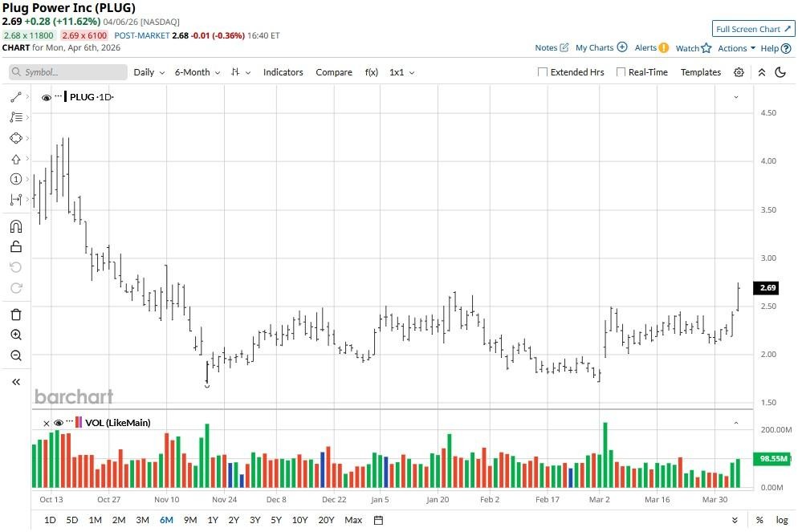The image size is (798, 532).
Task: Open Help
Action: pyautogui.click(x=776, y=48)
